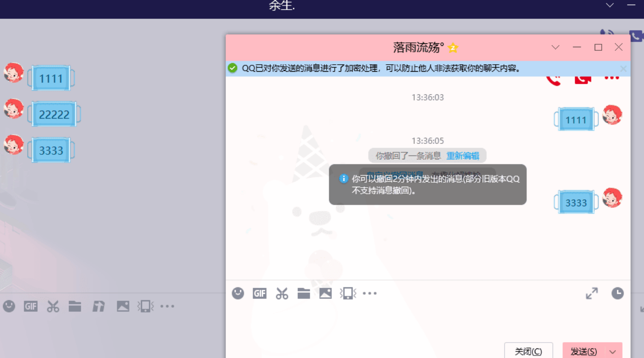Image resolution: width=644 pixels, height=358 pixels.
Task: Open dropdown arrow in the 余生 window title bar
Action: click(x=610, y=5)
